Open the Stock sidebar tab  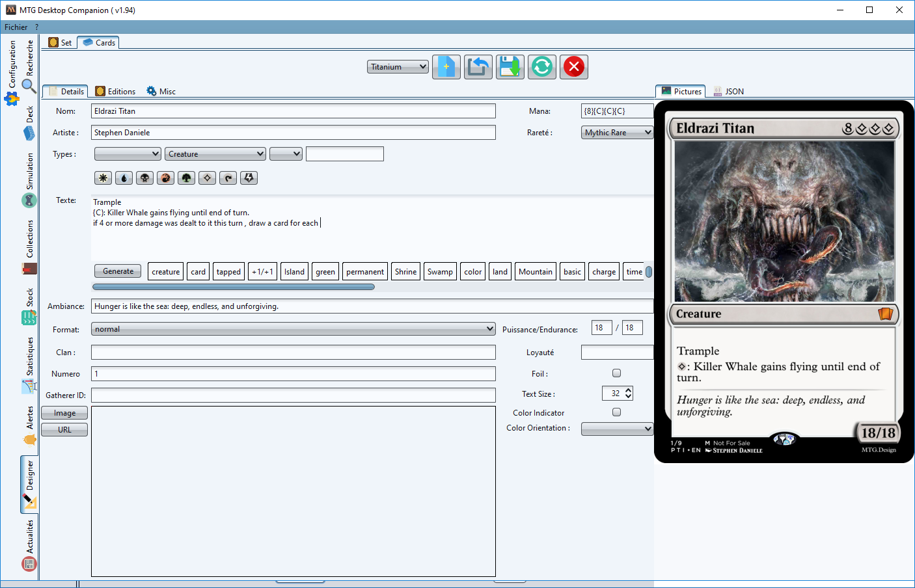coord(29,306)
